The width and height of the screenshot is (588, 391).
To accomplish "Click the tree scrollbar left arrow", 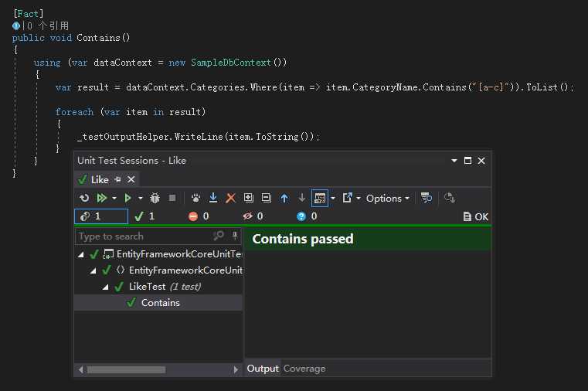I will pos(80,369).
